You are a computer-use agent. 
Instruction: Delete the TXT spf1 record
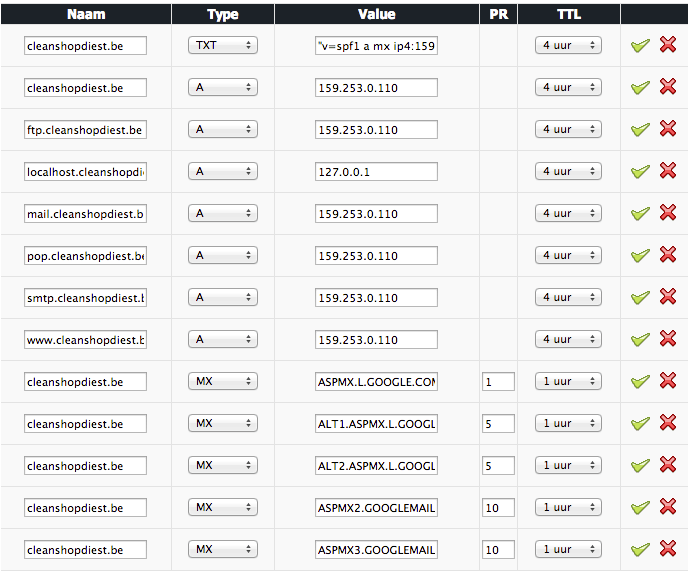pyautogui.click(x=668, y=44)
